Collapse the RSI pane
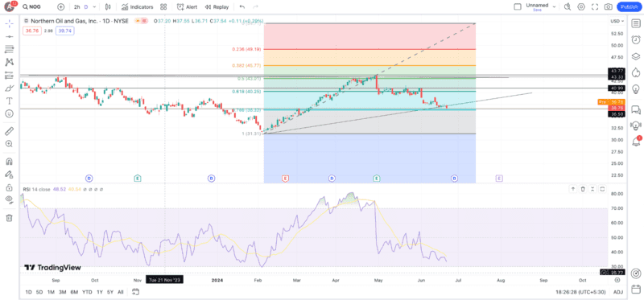Viewport: 644px width, 300px height. [x=592, y=189]
